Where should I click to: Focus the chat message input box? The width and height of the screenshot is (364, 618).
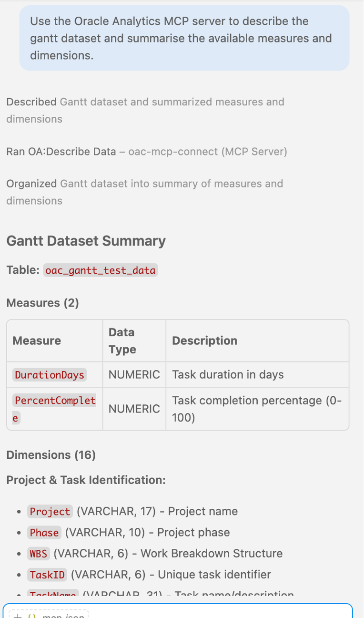click(178, 611)
